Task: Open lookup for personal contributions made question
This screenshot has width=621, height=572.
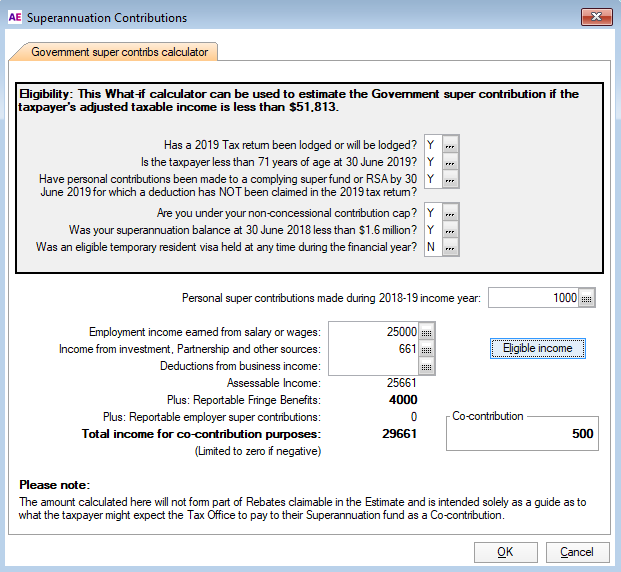Action: pos(451,179)
